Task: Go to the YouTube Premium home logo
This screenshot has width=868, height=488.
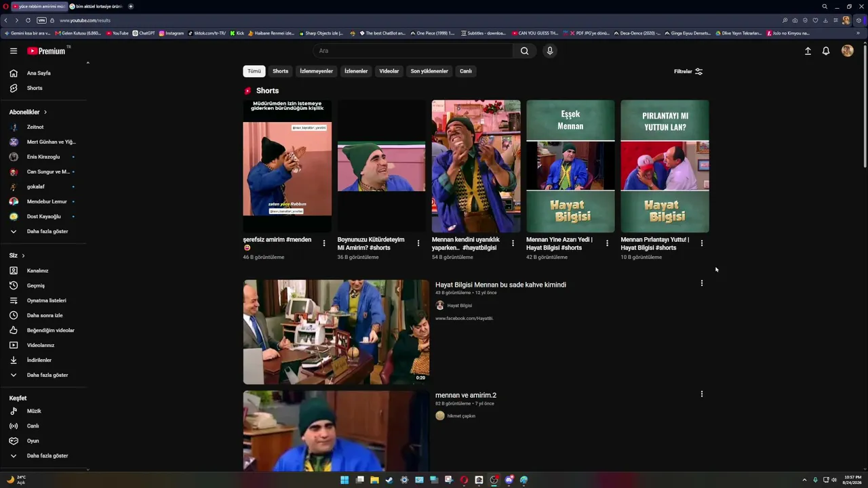Action: pyautogui.click(x=46, y=51)
